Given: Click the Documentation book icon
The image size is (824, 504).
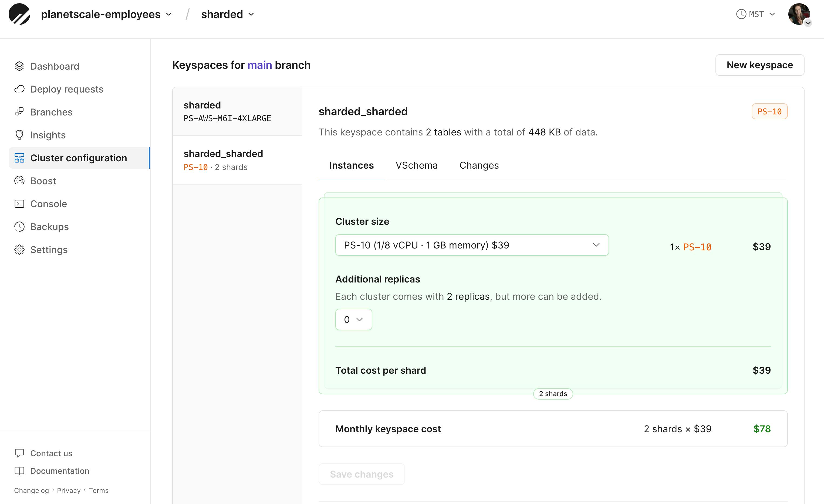Looking at the screenshot, I should coord(19,471).
